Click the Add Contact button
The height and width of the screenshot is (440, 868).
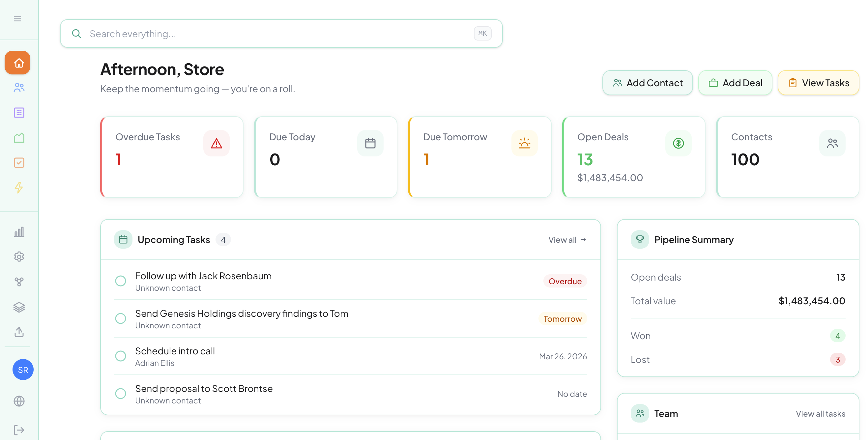pyautogui.click(x=647, y=82)
